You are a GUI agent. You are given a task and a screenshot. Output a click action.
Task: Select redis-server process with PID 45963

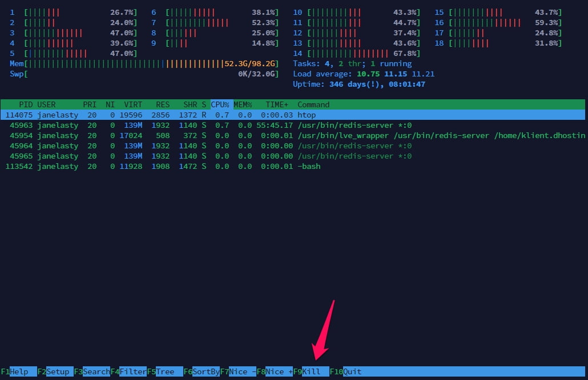[x=293, y=125]
